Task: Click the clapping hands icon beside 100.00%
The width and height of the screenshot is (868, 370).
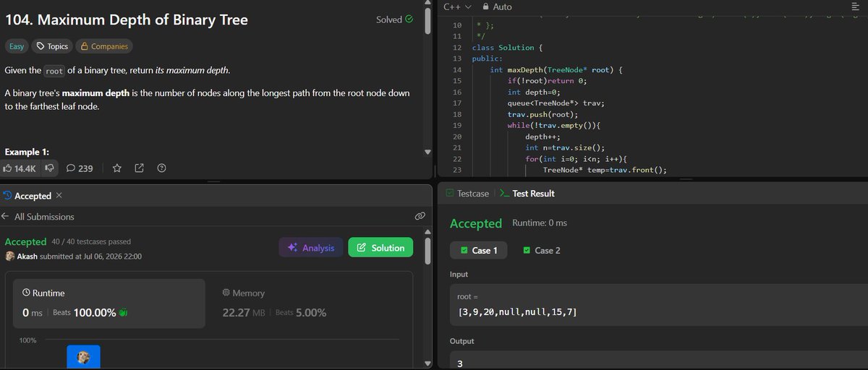Action: (x=123, y=312)
